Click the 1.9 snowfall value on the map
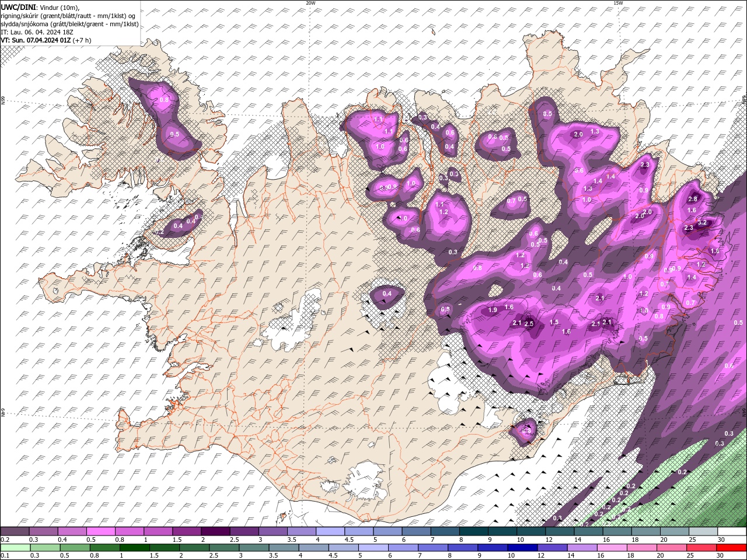Screen dimensions: 747x560 (493, 310)
